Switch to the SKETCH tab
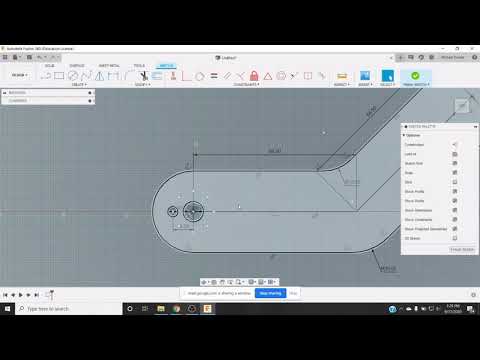480x360 pixels. [166, 66]
